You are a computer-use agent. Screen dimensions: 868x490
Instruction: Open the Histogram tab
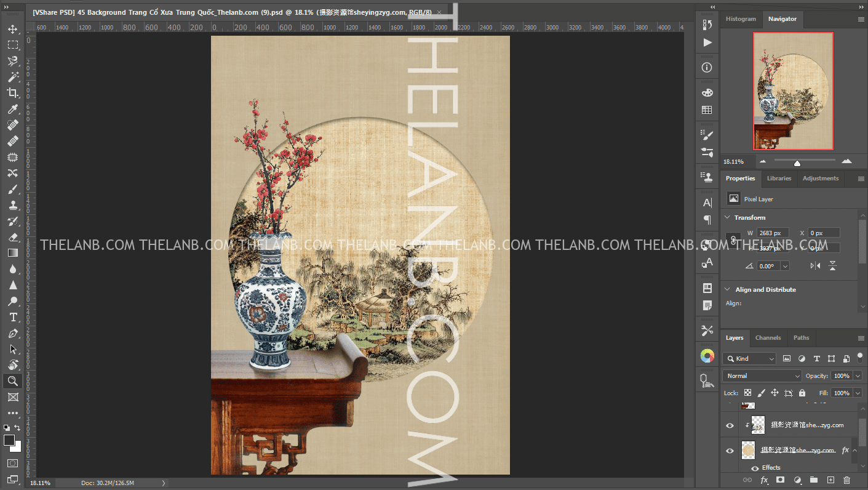tap(741, 19)
